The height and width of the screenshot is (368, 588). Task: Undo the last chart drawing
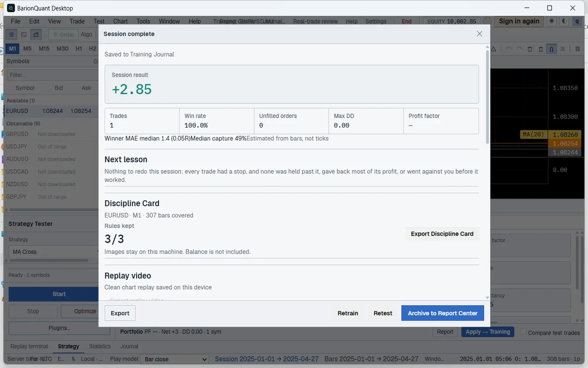[508, 49]
